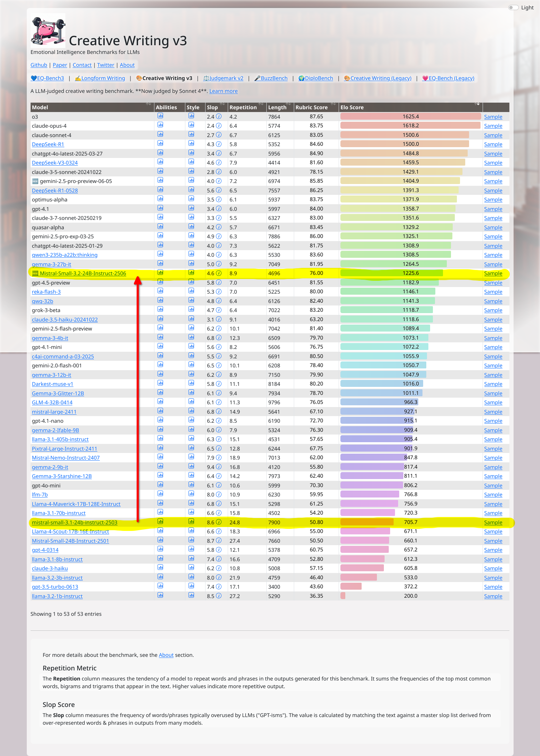The width and height of the screenshot is (540, 756).
Task: Click Slop info icon for claude-sonnet-4
Action: [219, 135]
